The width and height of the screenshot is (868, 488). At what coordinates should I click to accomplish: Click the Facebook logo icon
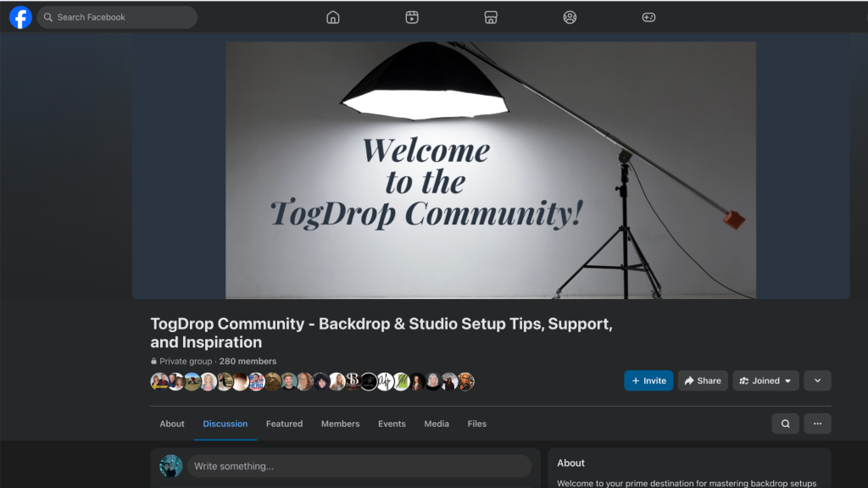20,17
